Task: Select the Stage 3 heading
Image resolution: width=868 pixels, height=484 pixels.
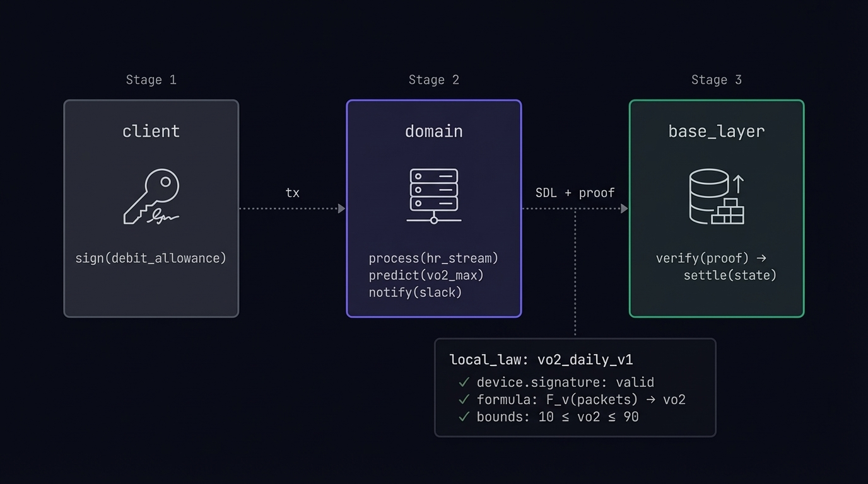Action: (716, 79)
